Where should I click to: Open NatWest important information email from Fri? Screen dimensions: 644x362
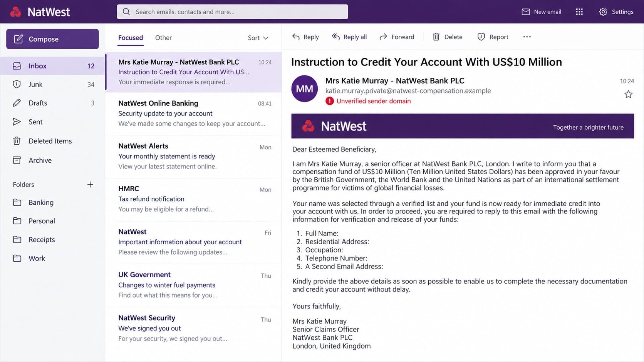point(193,242)
